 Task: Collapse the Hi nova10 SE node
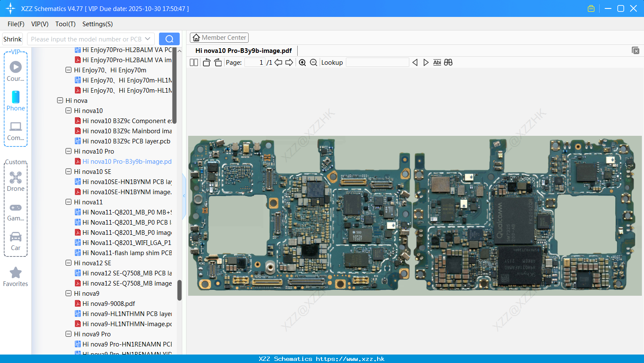click(69, 171)
